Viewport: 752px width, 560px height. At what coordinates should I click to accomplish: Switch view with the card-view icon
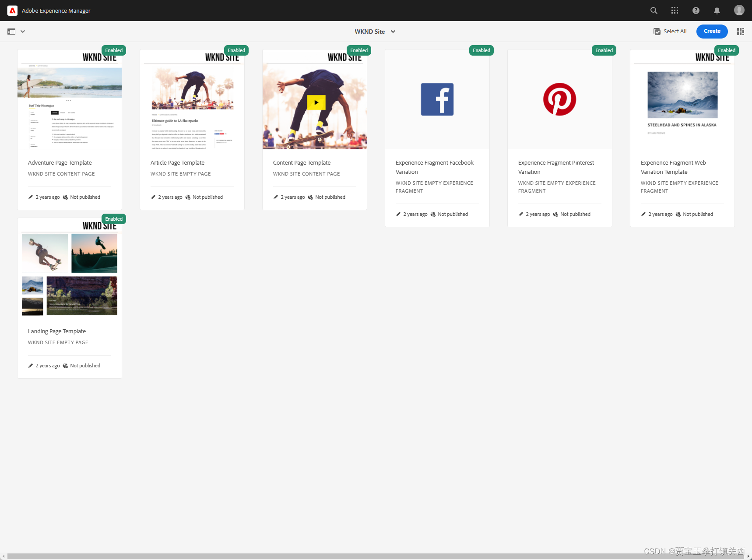(x=741, y=32)
